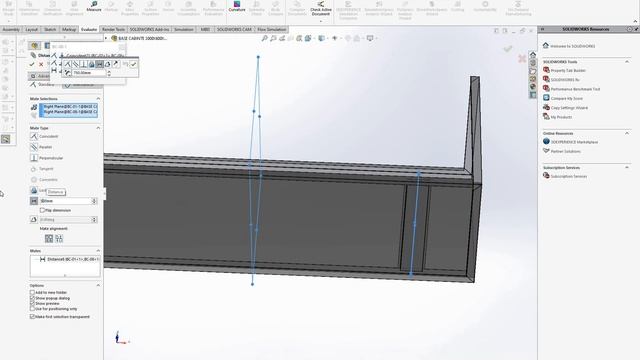Viewport: 640px width, 360px height.
Task: Choose Parallel in the popup mate toolbar
Action: (76, 64)
